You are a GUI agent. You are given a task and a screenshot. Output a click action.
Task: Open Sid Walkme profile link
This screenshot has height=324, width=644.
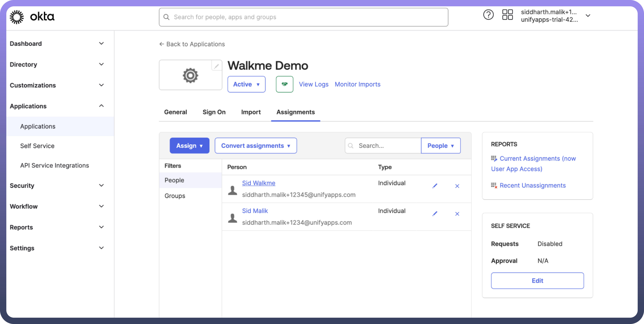(x=259, y=183)
